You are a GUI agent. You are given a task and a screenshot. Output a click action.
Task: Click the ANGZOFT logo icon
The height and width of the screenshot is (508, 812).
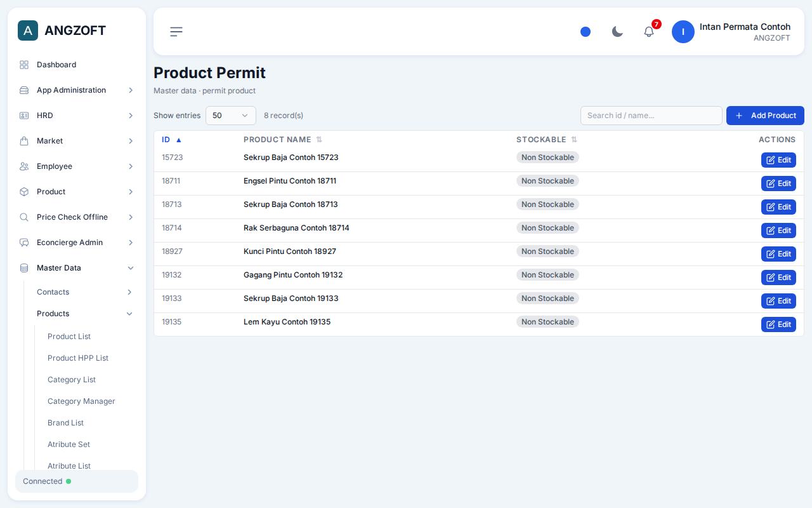coord(28,30)
